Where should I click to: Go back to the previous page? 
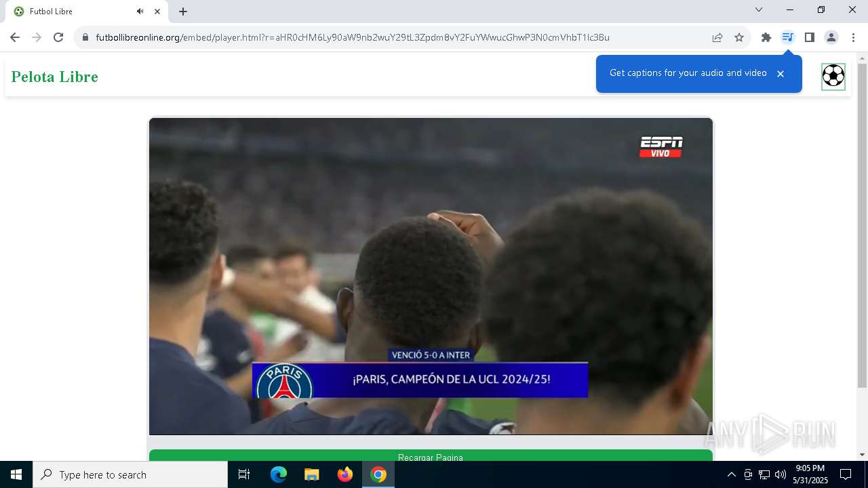pyautogui.click(x=15, y=37)
